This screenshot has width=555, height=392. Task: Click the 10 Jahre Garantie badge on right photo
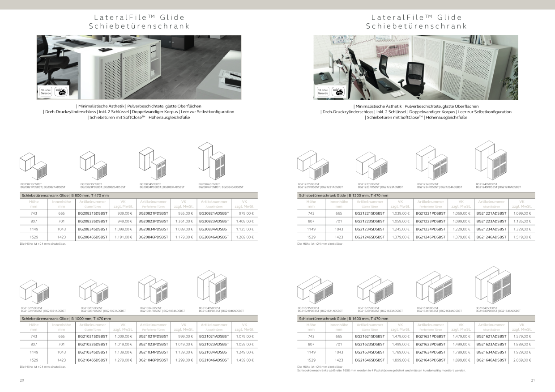[323, 91]
